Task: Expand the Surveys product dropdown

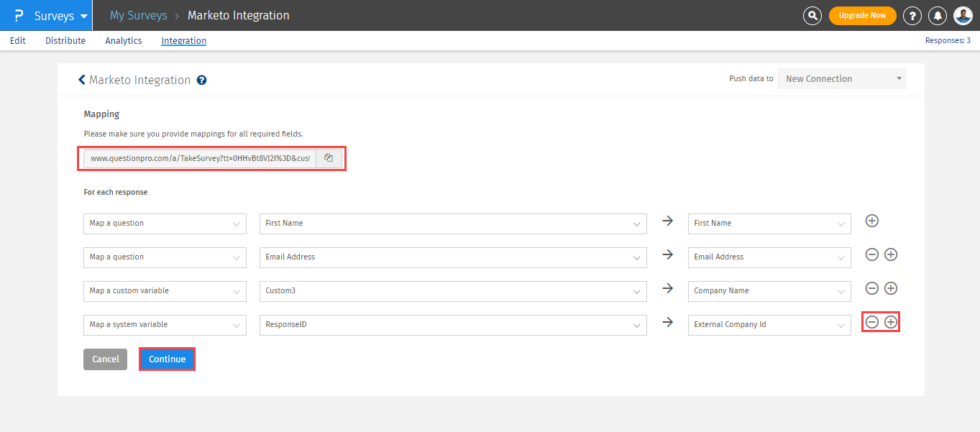Action: tap(84, 16)
